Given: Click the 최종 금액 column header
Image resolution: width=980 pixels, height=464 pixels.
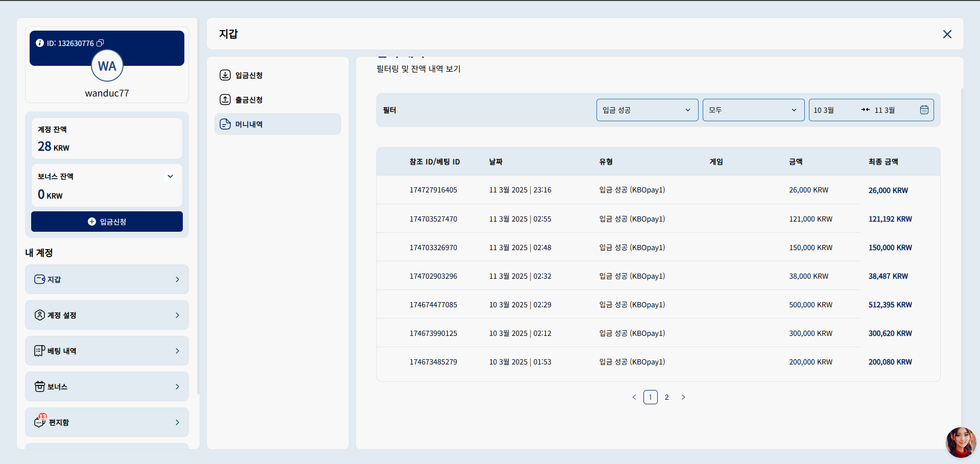Looking at the screenshot, I should coord(883,162).
